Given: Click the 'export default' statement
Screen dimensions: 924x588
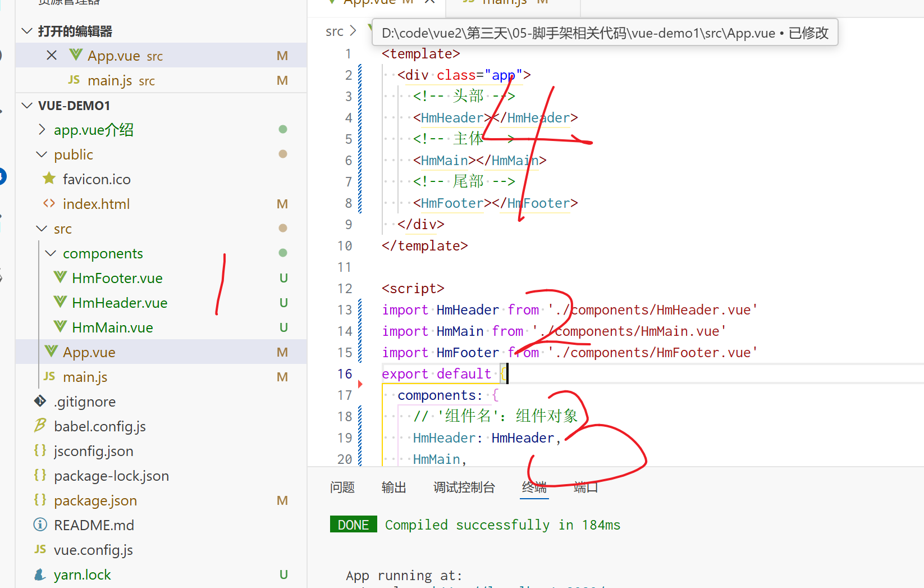Looking at the screenshot, I should (437, 374).
